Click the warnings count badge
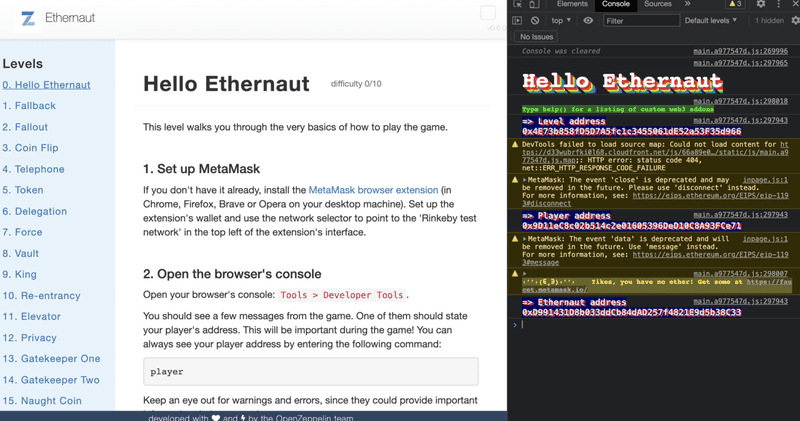 click(735, 4)
